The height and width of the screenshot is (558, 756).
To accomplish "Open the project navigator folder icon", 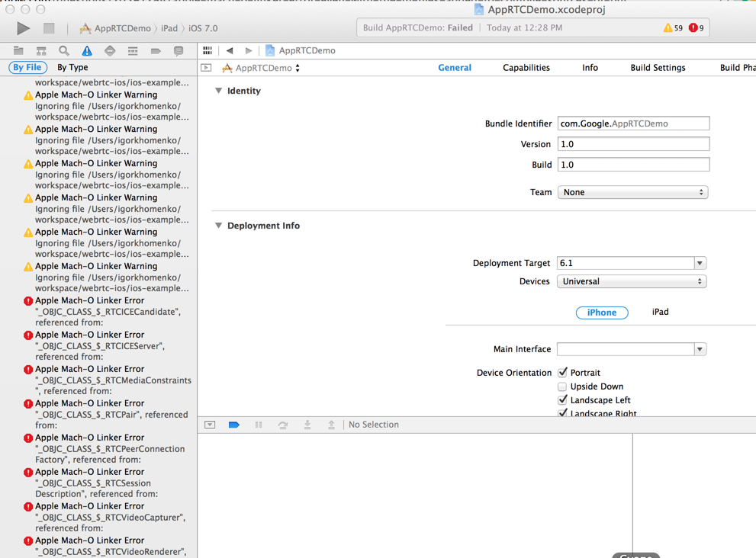I will click(x=18, y=50).
